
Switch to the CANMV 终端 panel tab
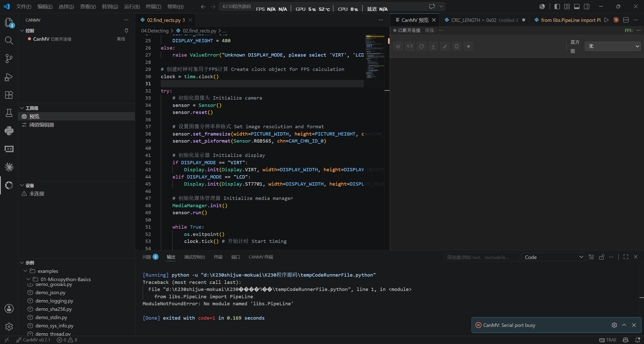tap(261, 257)
